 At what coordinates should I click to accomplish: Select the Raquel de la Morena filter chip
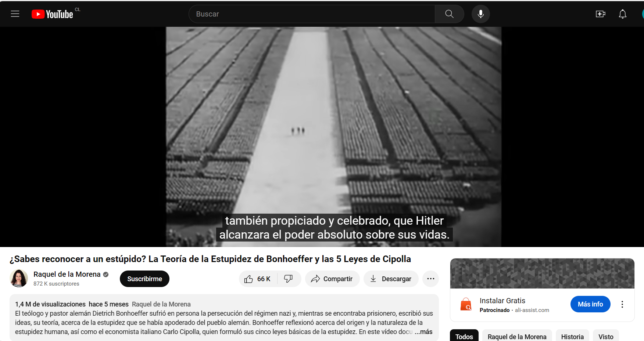(517, 336)
